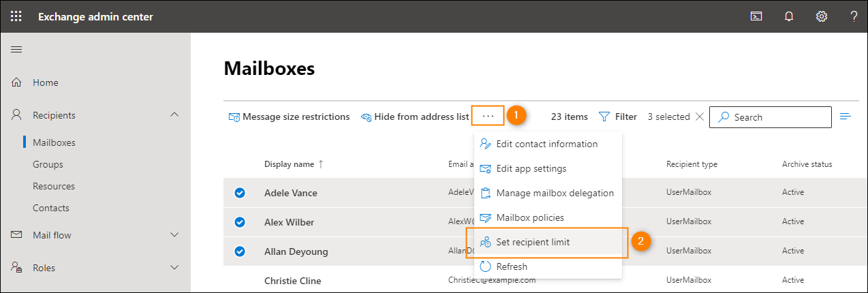Screen dimensions: 868x293
Task: Expand the Mail flow section chevron
Action: point(174,235)
